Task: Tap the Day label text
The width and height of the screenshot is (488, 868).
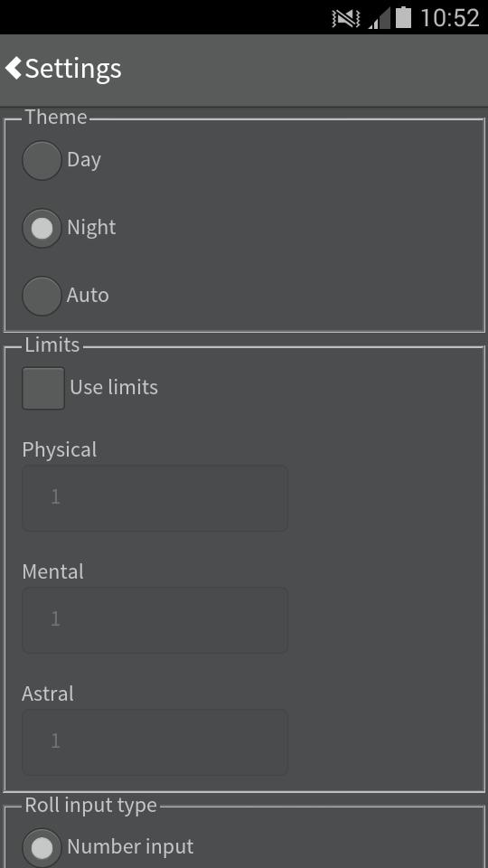Action: tap(84, 160)
